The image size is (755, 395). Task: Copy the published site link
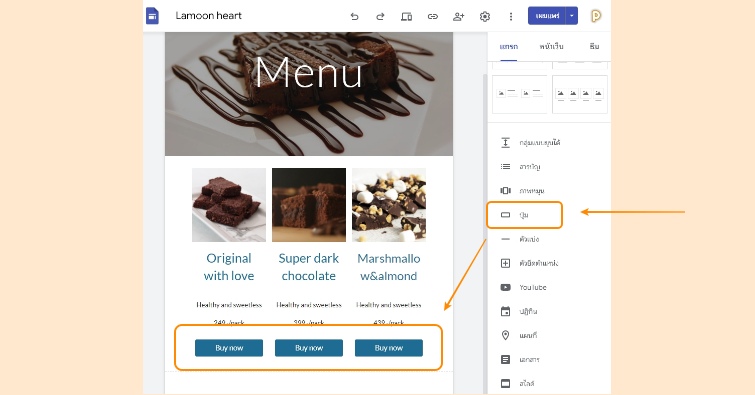(432, 16)
